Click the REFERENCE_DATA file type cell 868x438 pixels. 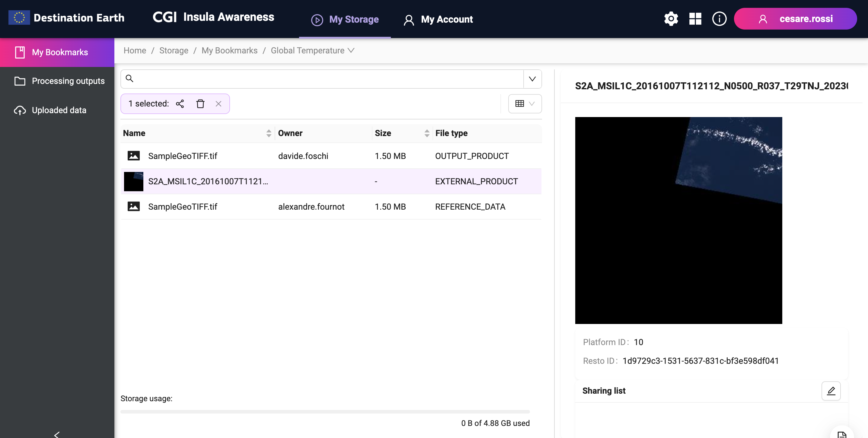[x=470, y=206]
